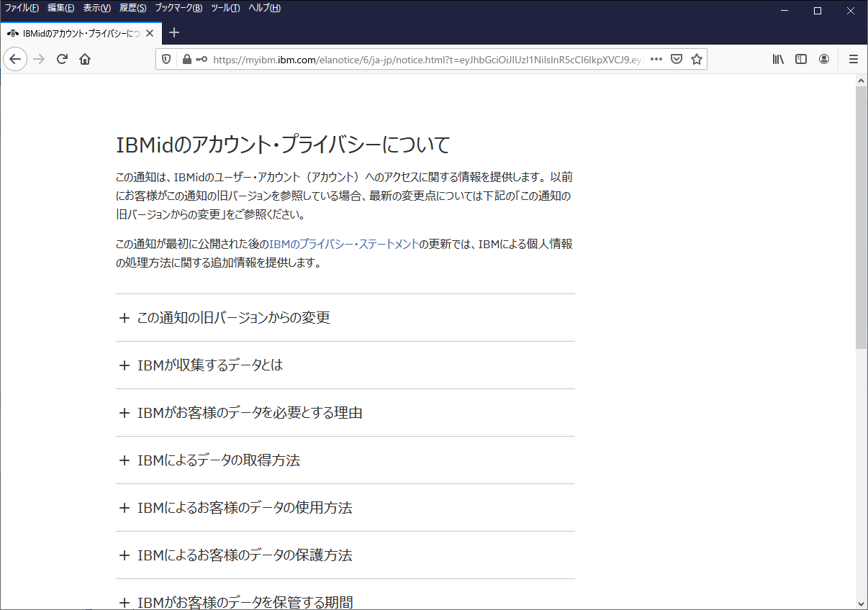
Task: Expand IBMが収集するデータとは section
Action: pyautogui.click(x=210, y=365)
